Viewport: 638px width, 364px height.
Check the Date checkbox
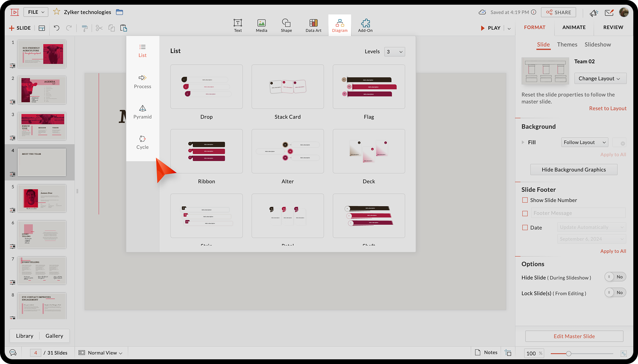pyautogui.click(x=525, y=228)
